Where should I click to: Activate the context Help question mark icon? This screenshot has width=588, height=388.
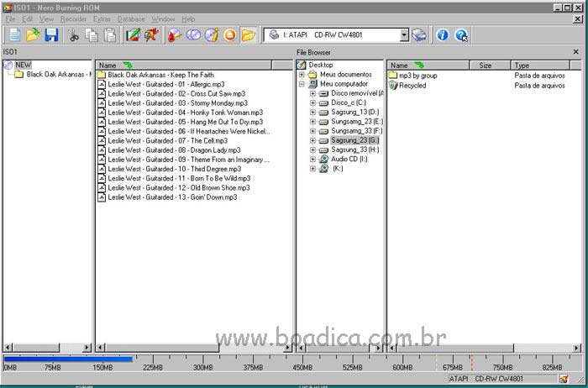click(461, 35)
